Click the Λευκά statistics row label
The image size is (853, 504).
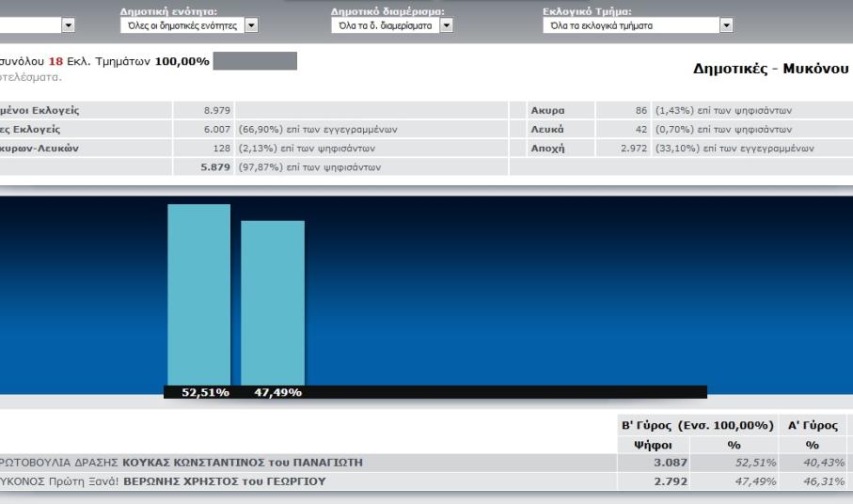[546, 129]
